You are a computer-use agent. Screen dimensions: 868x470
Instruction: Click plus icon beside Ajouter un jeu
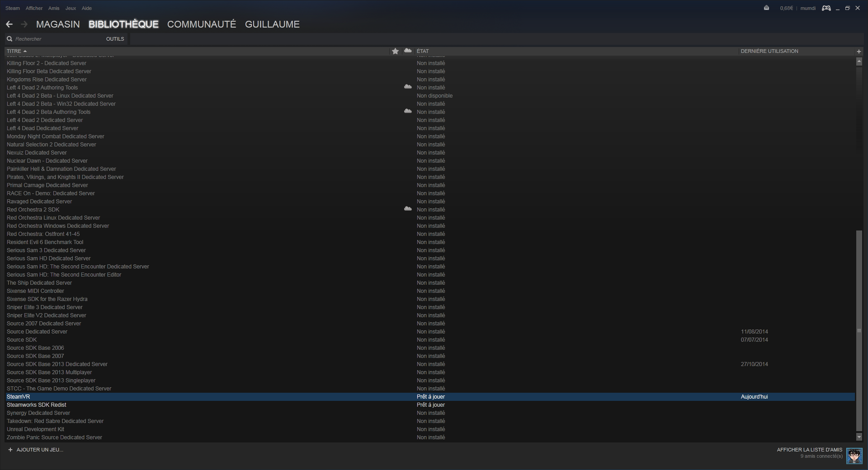(10, 450)
